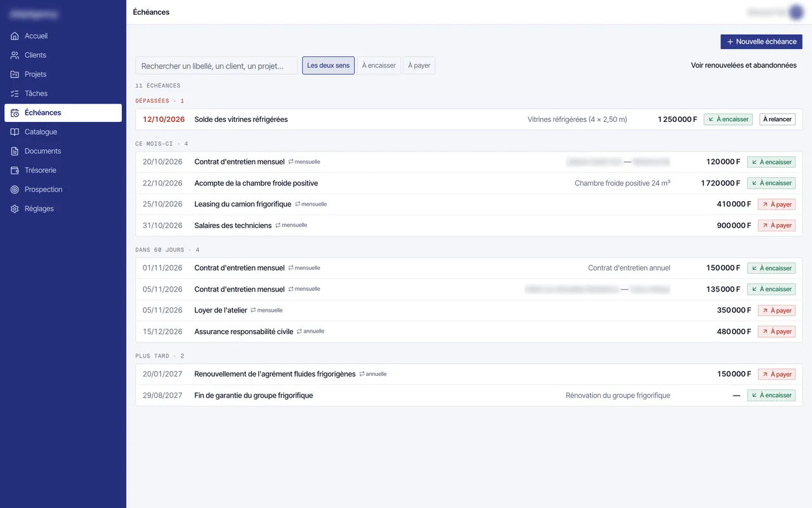
Task: Open the Prospection target icon
Action: [x=15, y=189]
